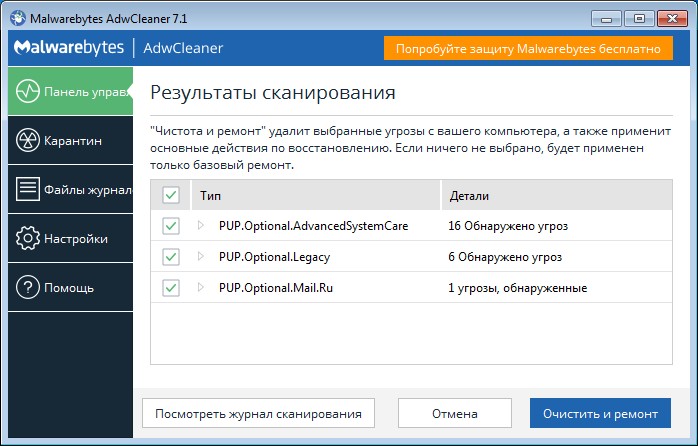Select the PUP.Optional.Mail.Ru name text
698x446 pixels.
[x=276, y=288]
